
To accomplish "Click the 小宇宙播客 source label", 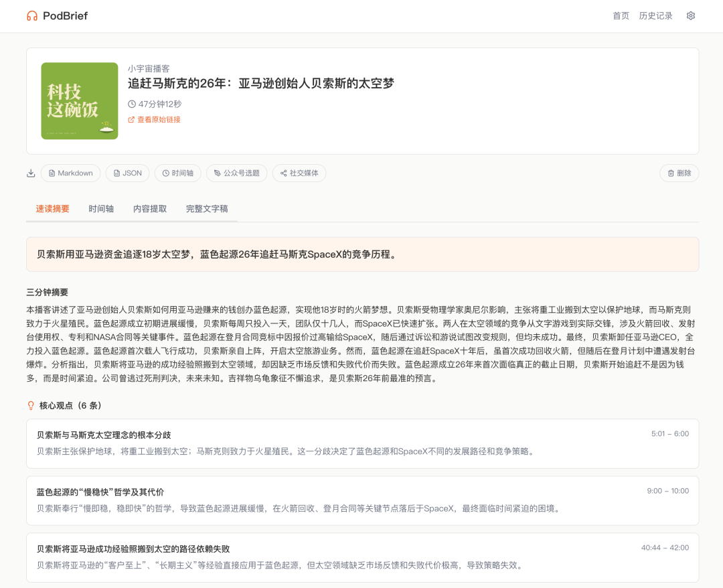I will pos(149,69).
